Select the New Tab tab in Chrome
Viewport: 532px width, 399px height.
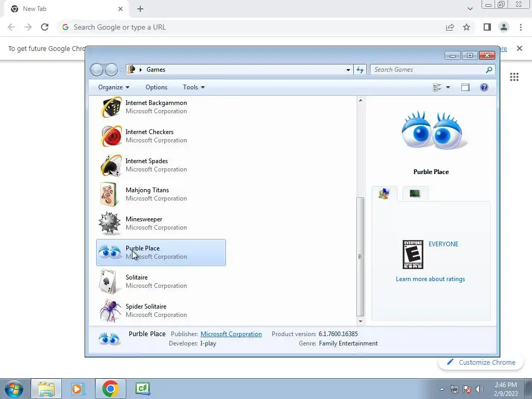point(66,9)
